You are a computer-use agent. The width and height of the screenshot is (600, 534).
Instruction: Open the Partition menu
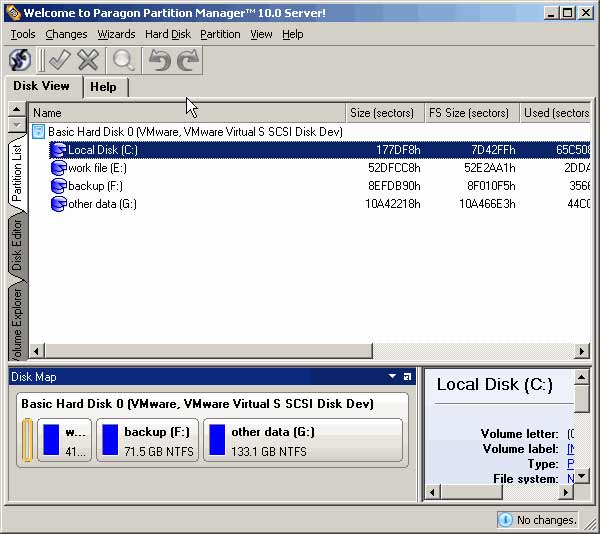220,34
